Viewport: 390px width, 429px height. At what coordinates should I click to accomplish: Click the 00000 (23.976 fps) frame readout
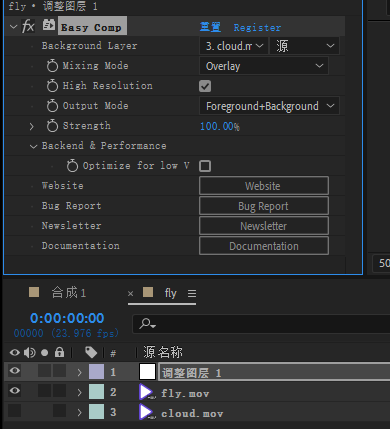tap(66, 333)
